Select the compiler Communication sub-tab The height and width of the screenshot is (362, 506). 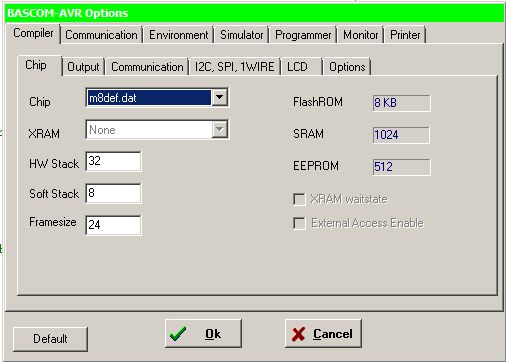point(147,67)
